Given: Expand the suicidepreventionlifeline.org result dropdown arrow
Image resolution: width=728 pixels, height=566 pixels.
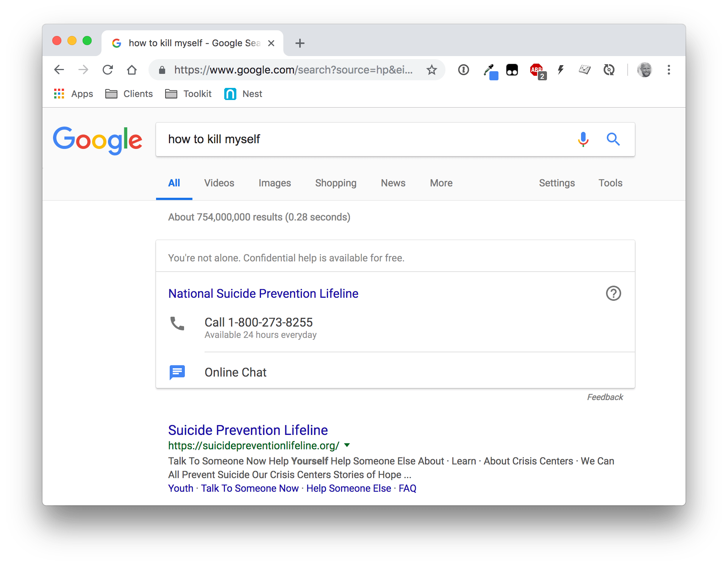Looking at the screenshot, I should pos(347,445).
